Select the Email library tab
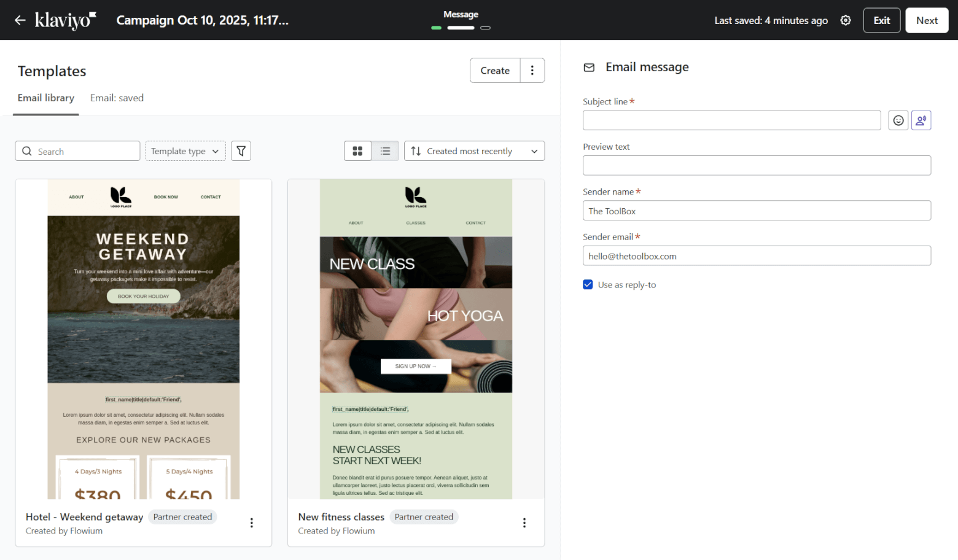 pyautogui.click(x=46, y=98)
